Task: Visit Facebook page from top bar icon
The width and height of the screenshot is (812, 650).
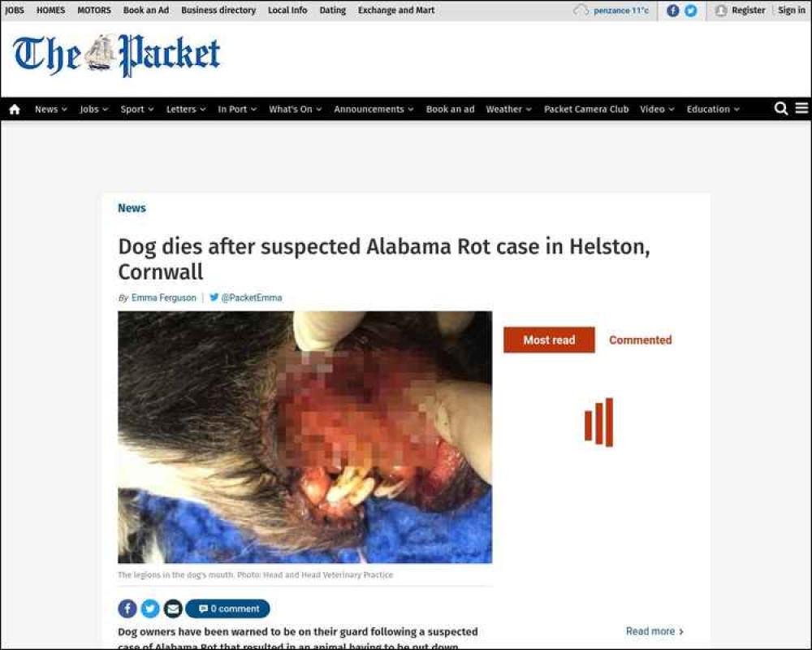Action: click(x=672, y=11)
